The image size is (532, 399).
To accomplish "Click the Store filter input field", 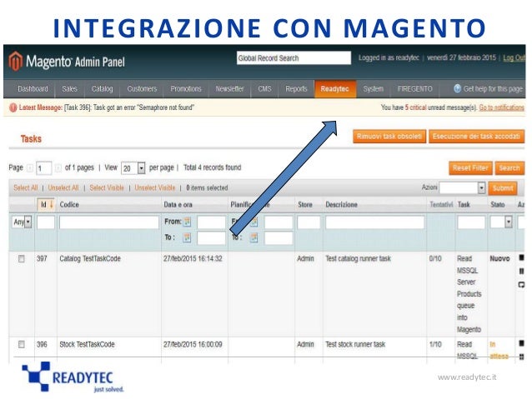I will click(309, 222).
